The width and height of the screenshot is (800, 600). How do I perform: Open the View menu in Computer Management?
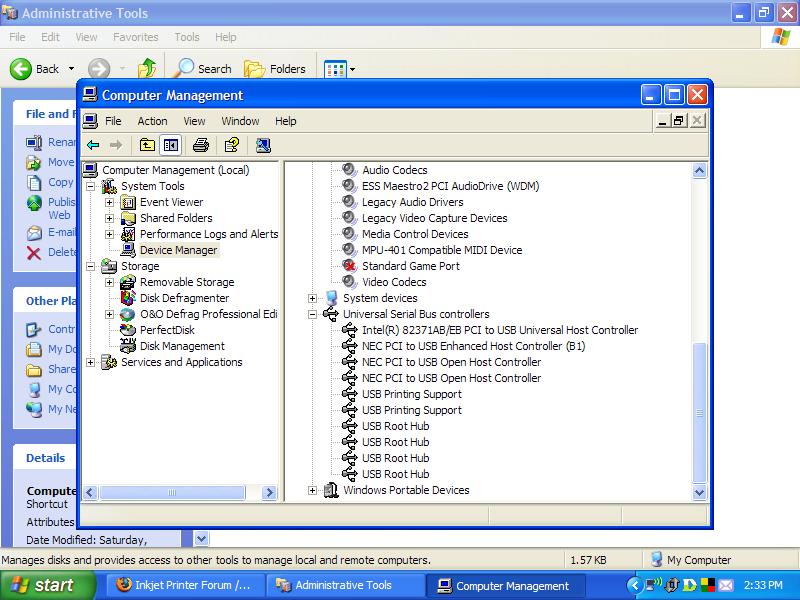coord(194,121)
